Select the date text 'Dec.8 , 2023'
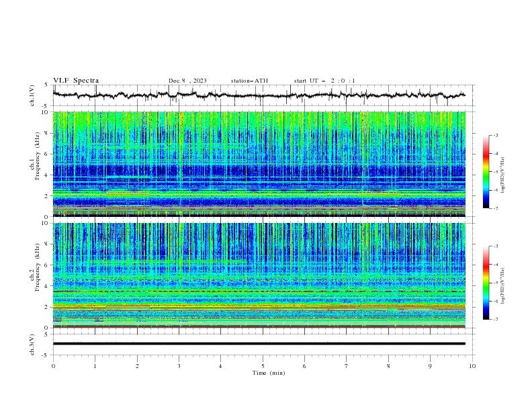 [187, 81]
